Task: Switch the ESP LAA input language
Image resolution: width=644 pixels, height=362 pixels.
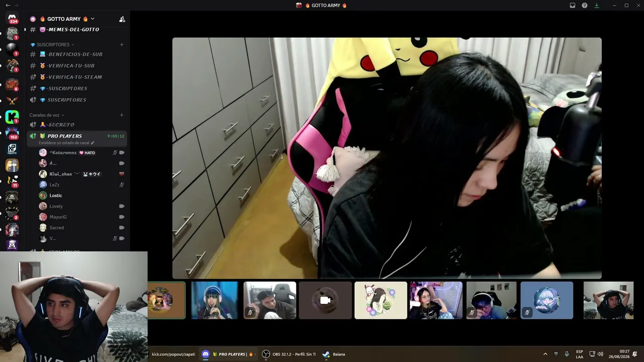Action: (580, 354)
